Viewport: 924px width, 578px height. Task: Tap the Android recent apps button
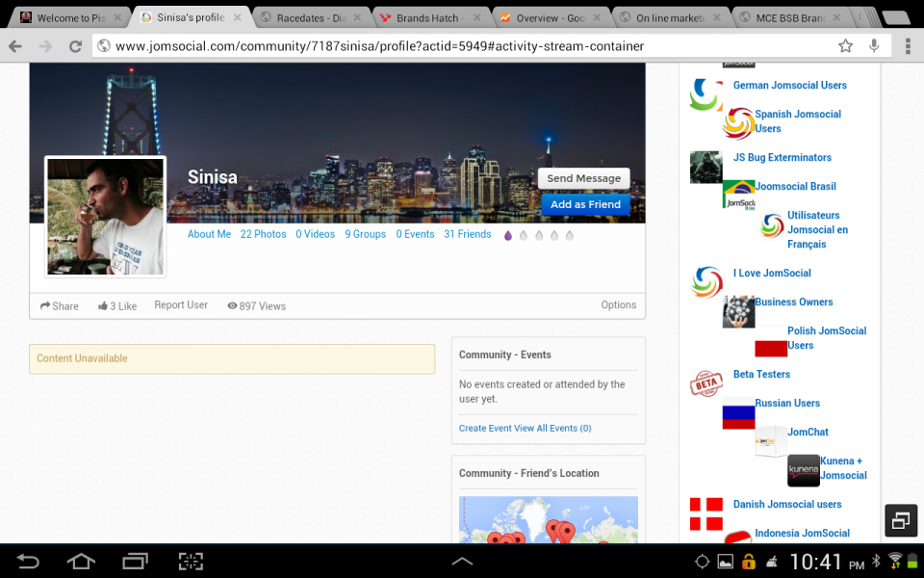coord(135,561)
